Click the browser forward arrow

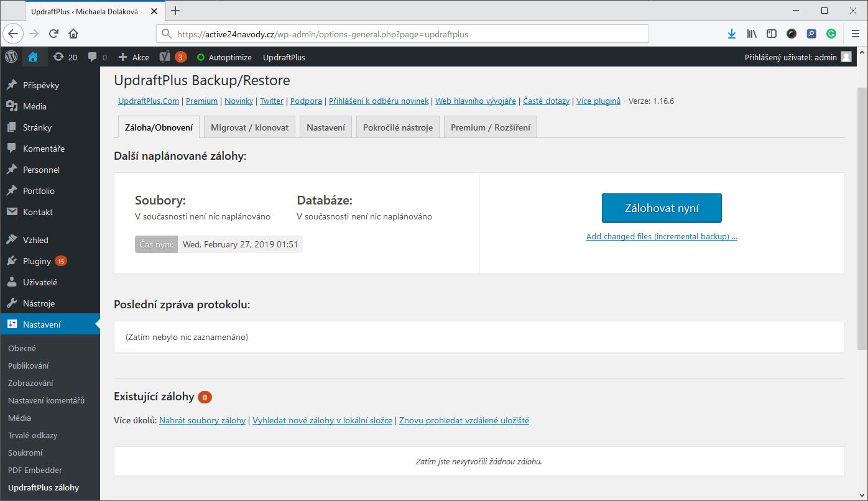pos(34,34)
